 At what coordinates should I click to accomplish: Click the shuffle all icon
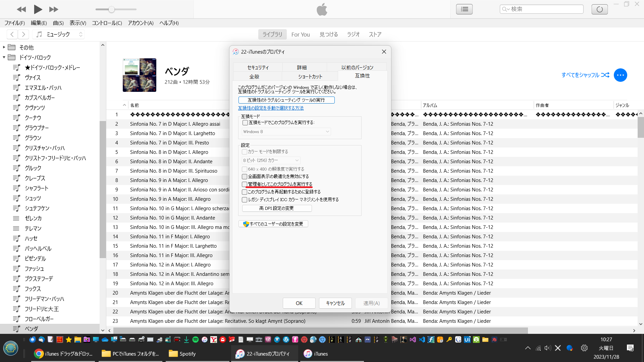pos(605,75)
